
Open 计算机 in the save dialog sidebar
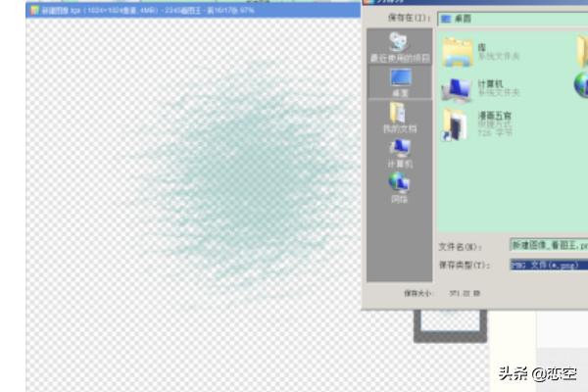(x=400, y=154)
